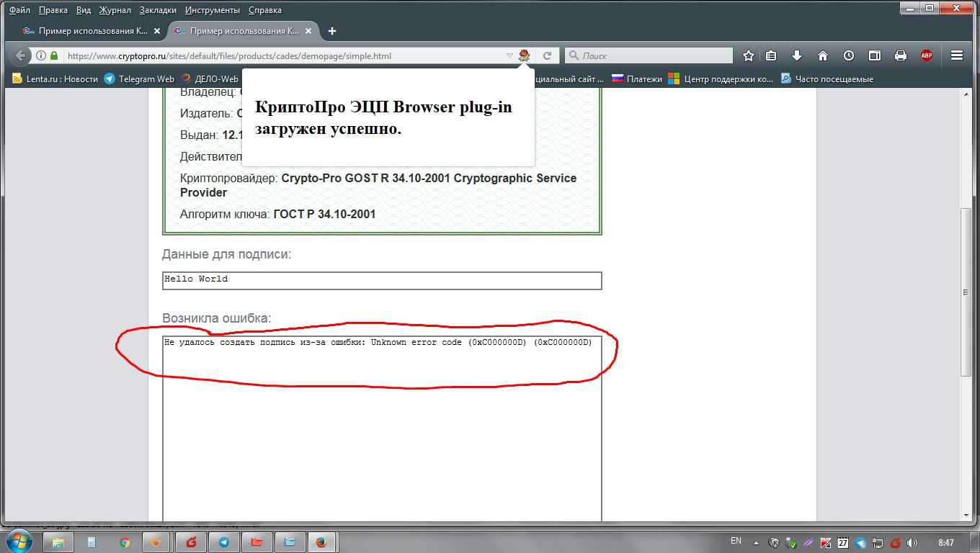
Task: Toggle the sidebar panel icon
Action: pos(875,55)
